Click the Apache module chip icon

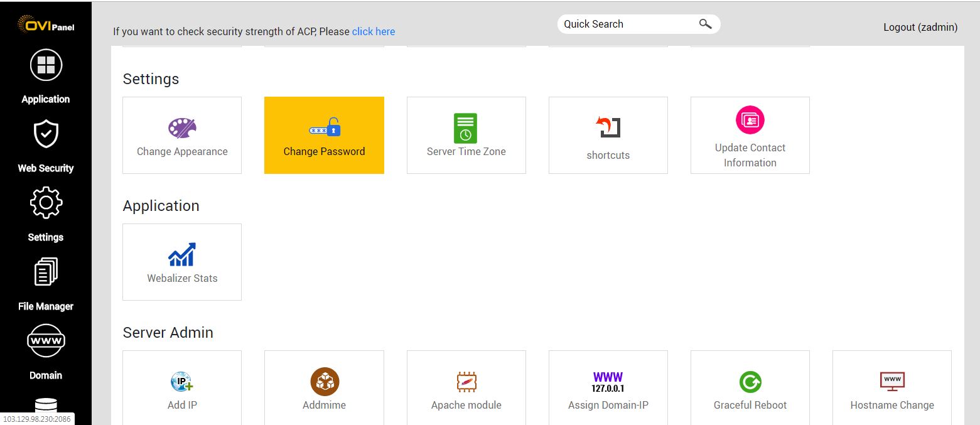[x=466, y=382]
